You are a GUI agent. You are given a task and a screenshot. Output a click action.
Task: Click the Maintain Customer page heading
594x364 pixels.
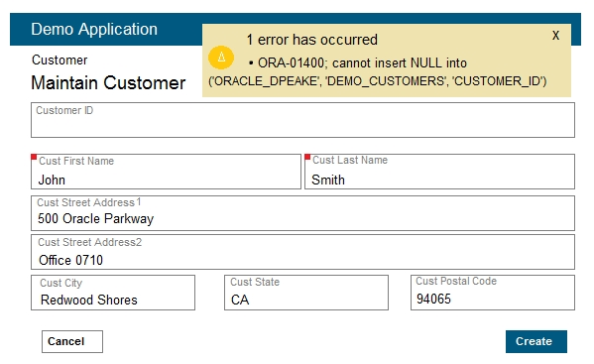[x=108, y=82]
